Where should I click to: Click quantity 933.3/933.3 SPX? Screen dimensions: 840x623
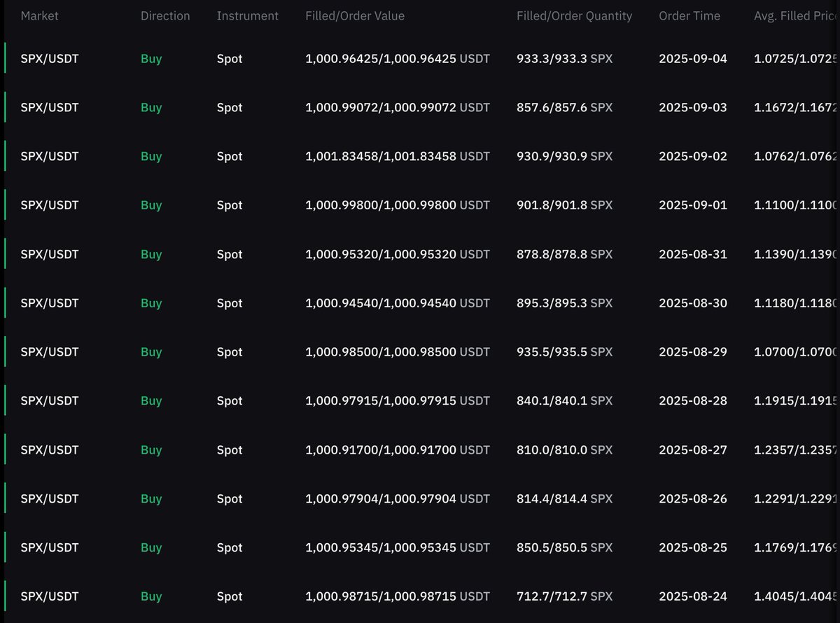[564, 59]
